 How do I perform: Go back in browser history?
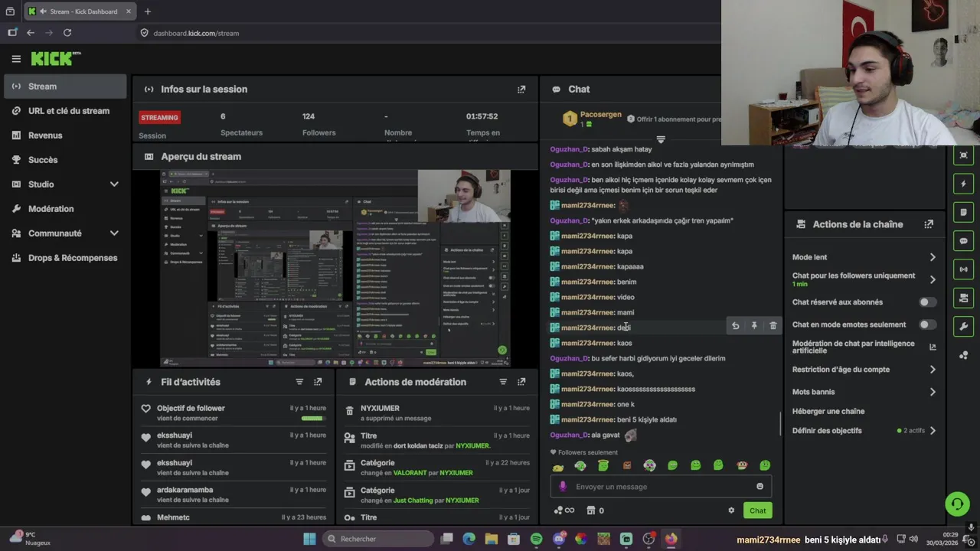pos(31,33)
